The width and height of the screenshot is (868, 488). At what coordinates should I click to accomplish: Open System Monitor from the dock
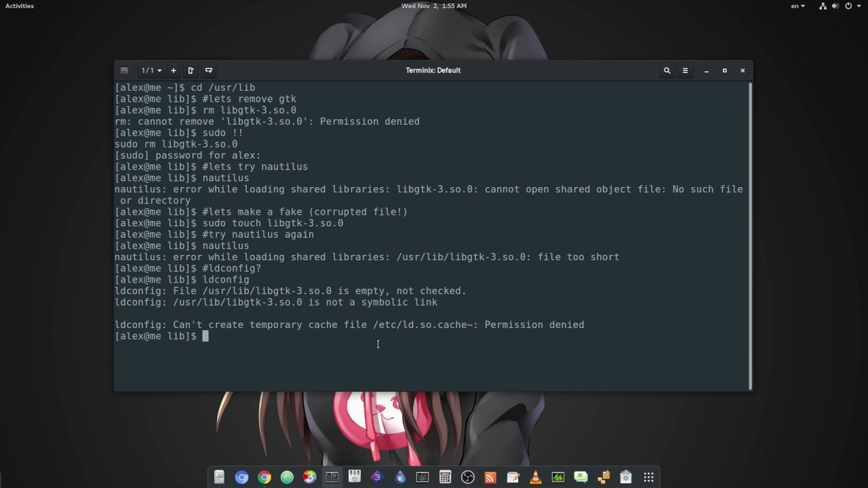tap(558, 477)
